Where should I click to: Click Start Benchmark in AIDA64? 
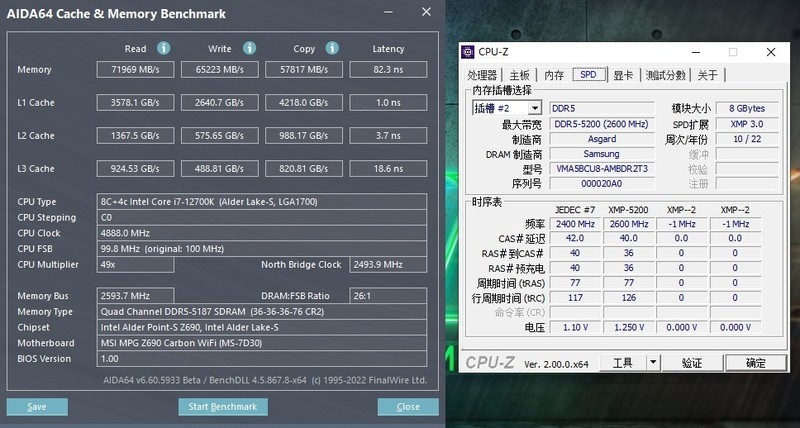click(223, 407)
